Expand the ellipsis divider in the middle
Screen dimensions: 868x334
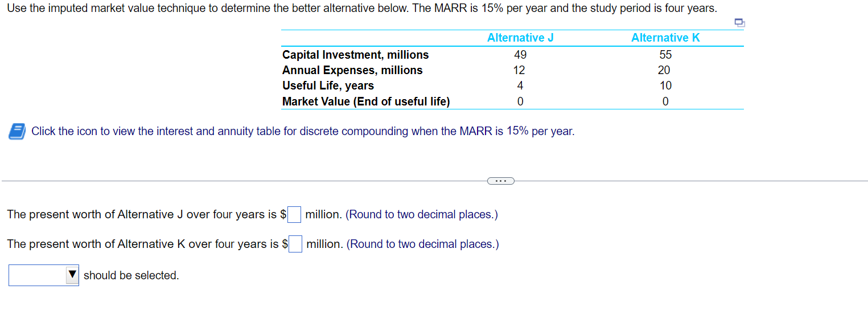click(500, 180)
